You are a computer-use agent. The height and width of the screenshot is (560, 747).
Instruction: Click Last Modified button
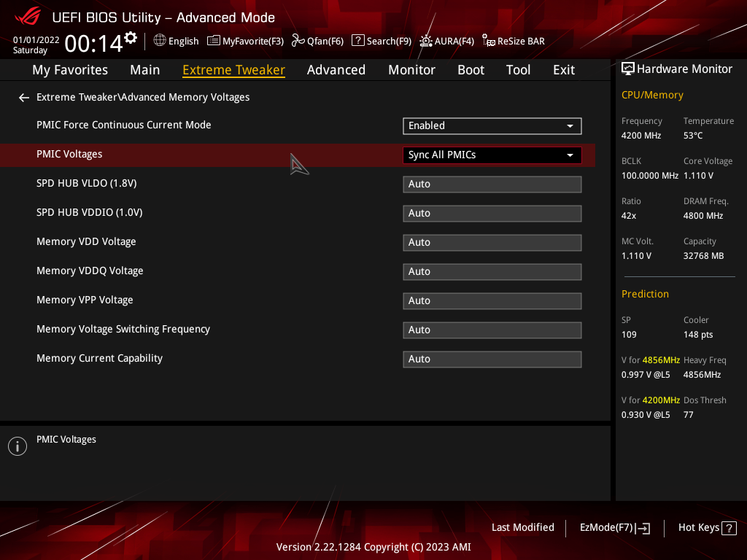(x=523, y=528)
